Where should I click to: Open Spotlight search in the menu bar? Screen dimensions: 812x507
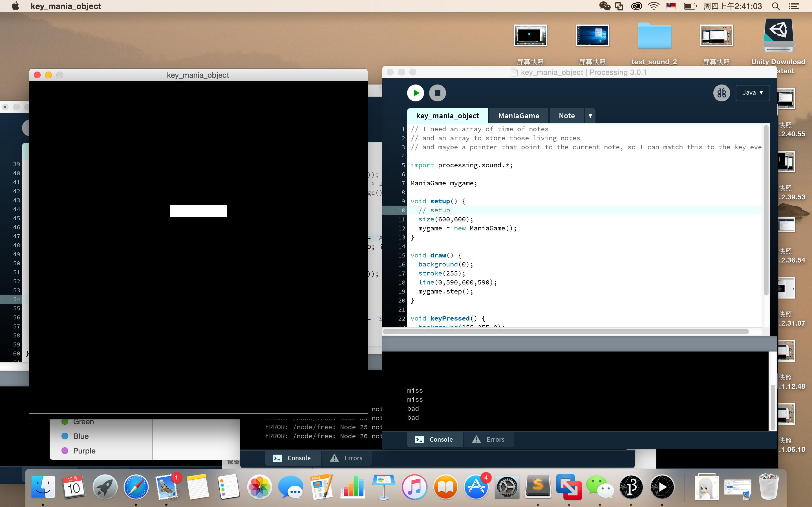tap(776, 6)
